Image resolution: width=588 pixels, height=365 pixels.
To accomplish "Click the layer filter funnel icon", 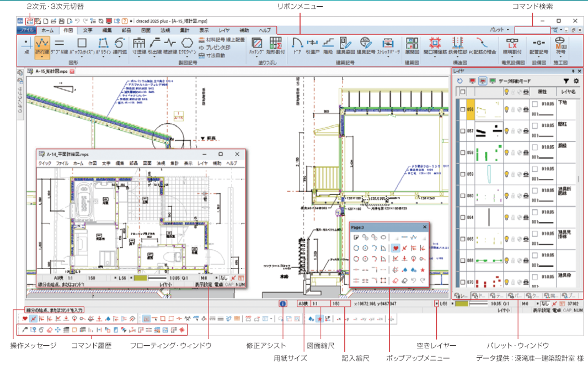I will tap(566, 81).
